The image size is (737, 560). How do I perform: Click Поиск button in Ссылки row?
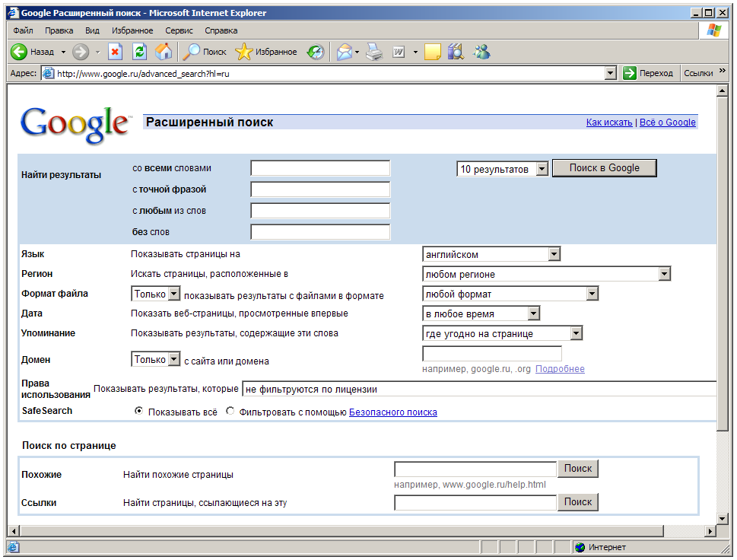[x=578, y=502]
